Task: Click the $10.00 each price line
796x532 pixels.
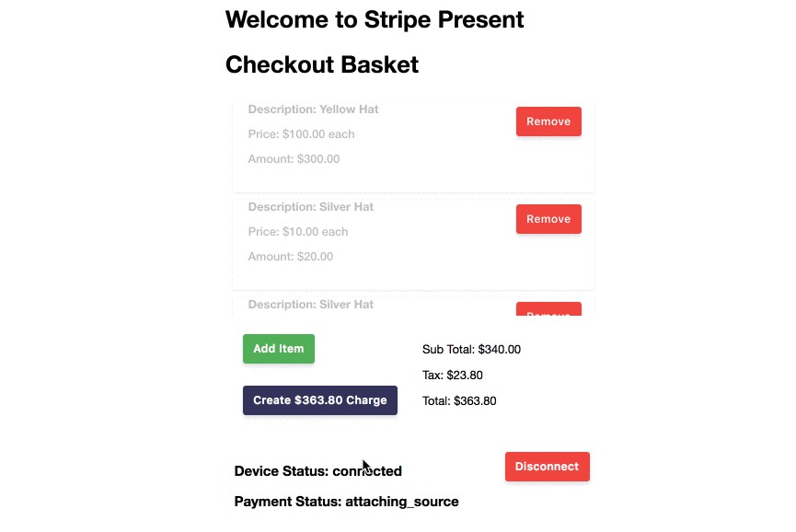Action: coord(298,232)
